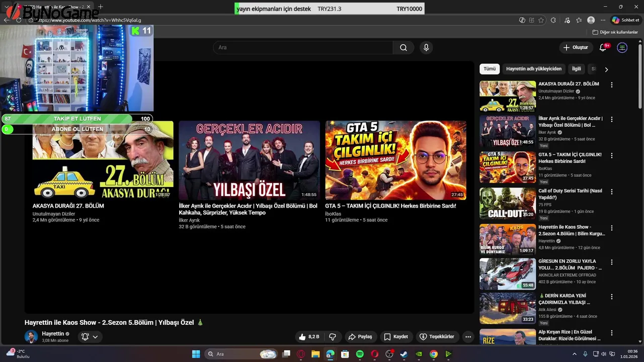Screen dimensions: 644x362
Task: Select the İlgili filter chip
Action: coord(577,69)
